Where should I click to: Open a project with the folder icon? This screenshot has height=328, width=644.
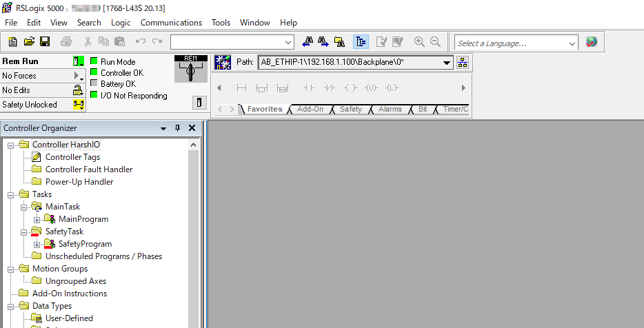29,41
